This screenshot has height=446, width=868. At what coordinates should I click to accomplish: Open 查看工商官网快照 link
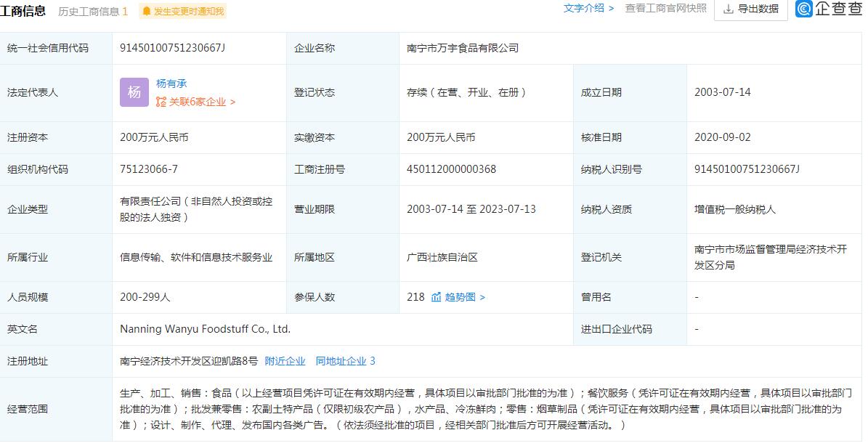666,8
